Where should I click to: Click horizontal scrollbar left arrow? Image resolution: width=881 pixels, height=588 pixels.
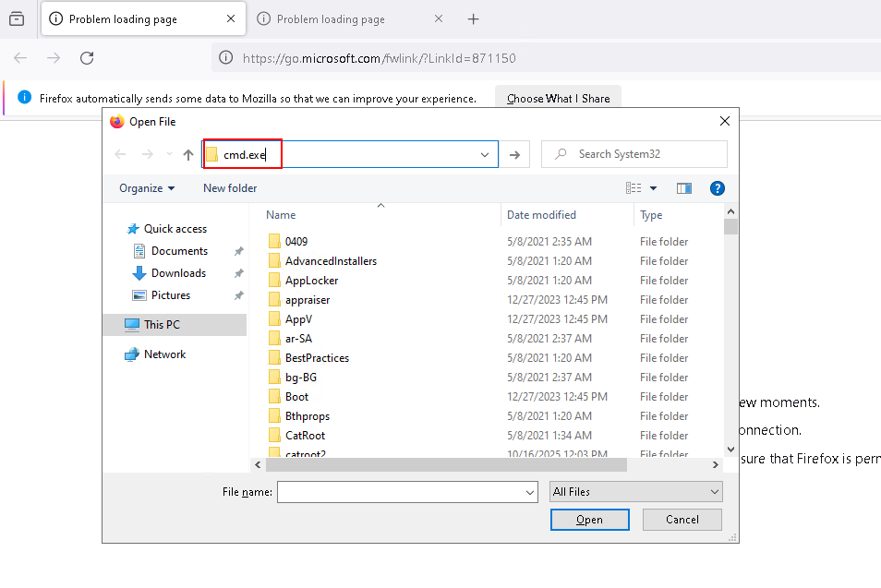coord(258,464)
